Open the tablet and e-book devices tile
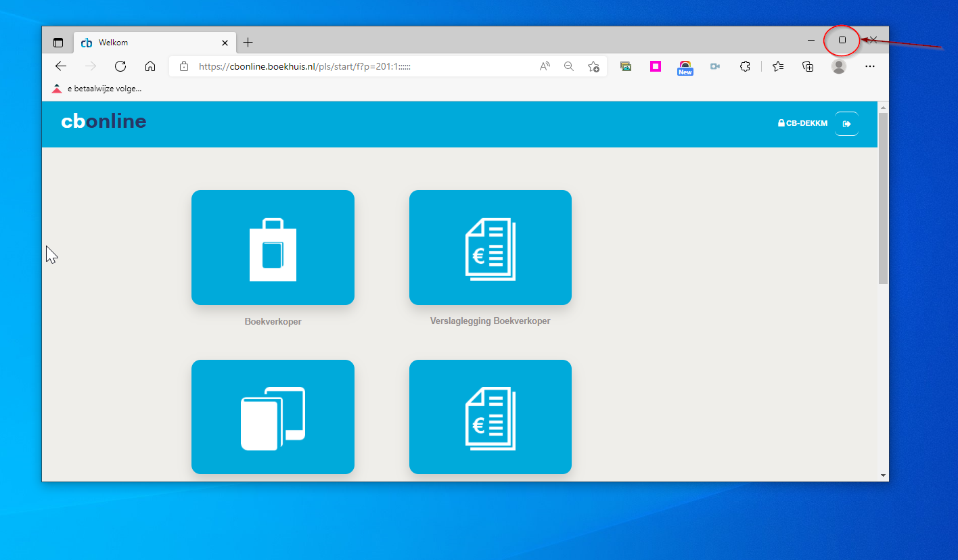 click(273, 417)
